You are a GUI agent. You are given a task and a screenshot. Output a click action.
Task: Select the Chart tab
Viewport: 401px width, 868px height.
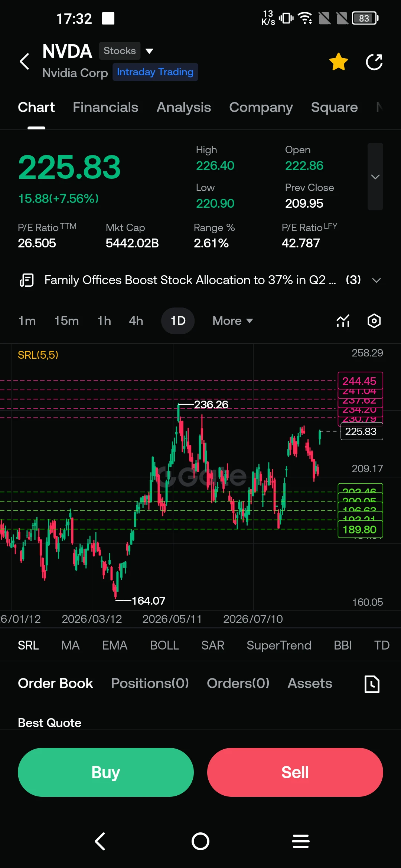click(36, 107)
